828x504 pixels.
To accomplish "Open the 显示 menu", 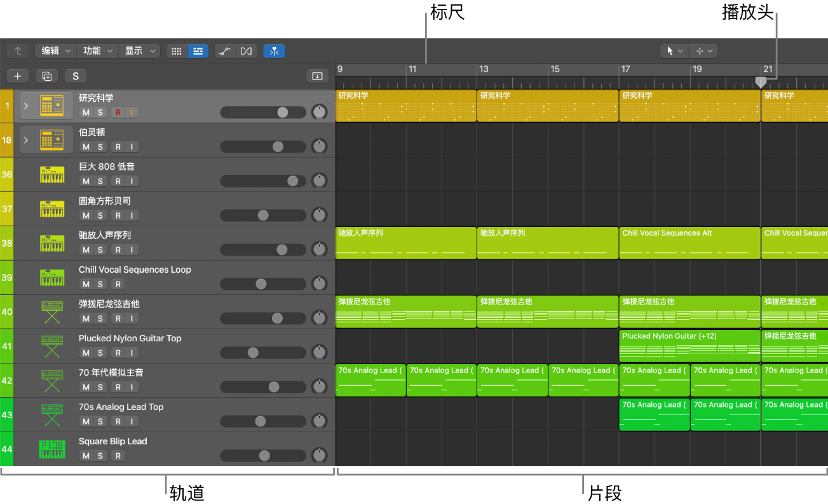I will click(x=139, y=51).
